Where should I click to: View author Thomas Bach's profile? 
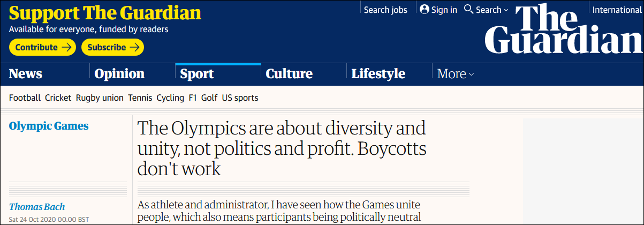click(x=37, y=207)
